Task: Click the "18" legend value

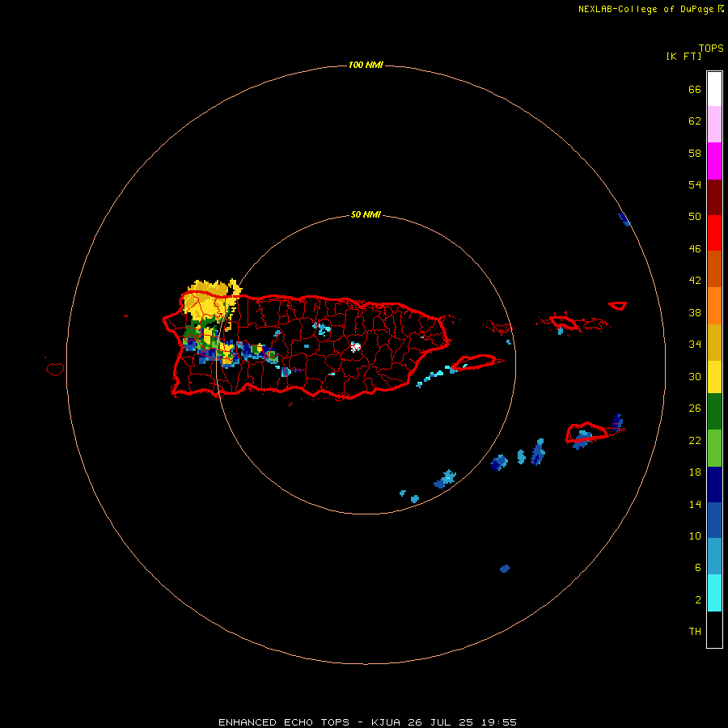Action: 695,472
